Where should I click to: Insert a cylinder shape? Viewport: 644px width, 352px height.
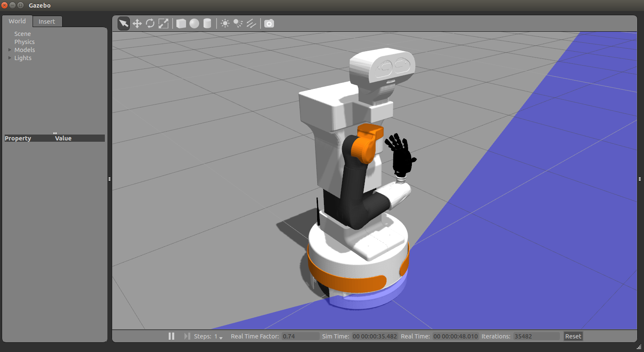(x=207, y=23)
